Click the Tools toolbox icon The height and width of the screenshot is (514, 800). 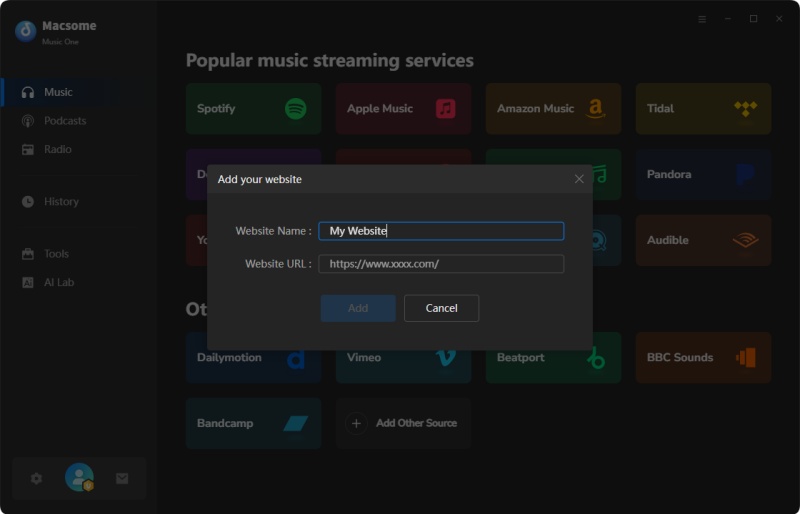(28, 254)
